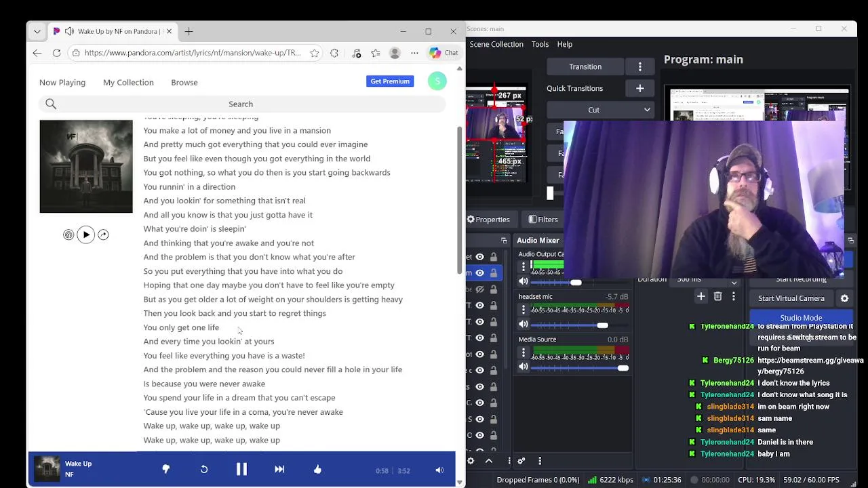
Task: Open virtual camera settings gear
Action: pyautogui.click(x=844, y=298)
